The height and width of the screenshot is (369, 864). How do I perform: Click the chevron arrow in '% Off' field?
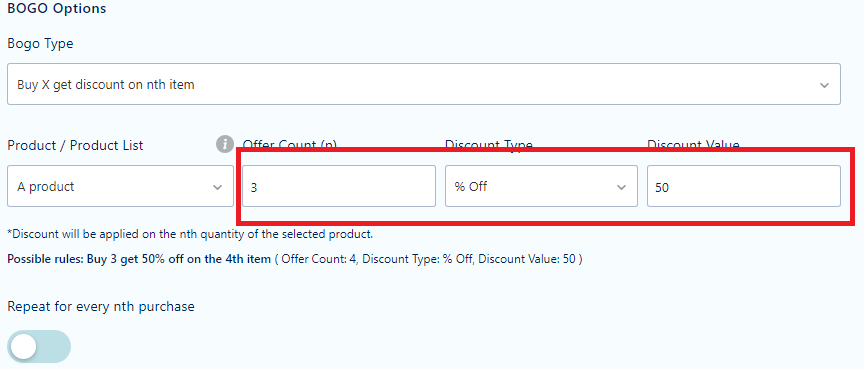coord(622,187)
